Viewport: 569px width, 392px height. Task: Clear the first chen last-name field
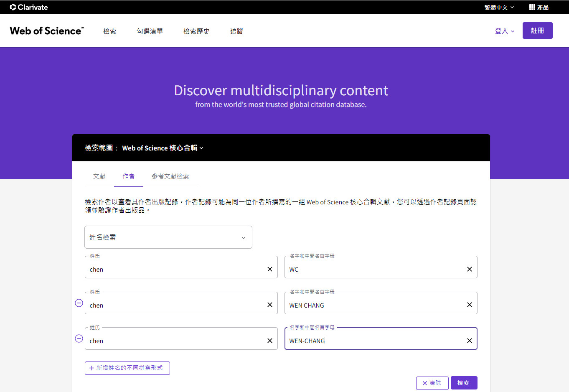point(270,269)
